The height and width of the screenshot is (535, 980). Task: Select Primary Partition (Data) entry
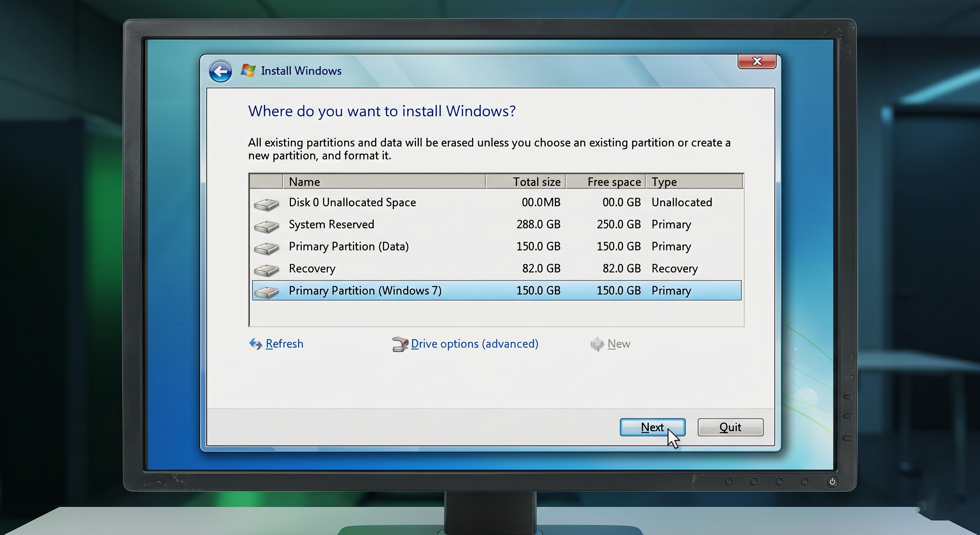click(348, 246)
